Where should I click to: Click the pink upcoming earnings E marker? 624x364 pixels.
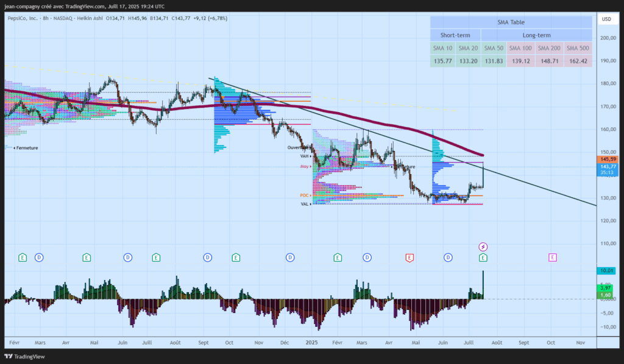(x=552, y=257)
